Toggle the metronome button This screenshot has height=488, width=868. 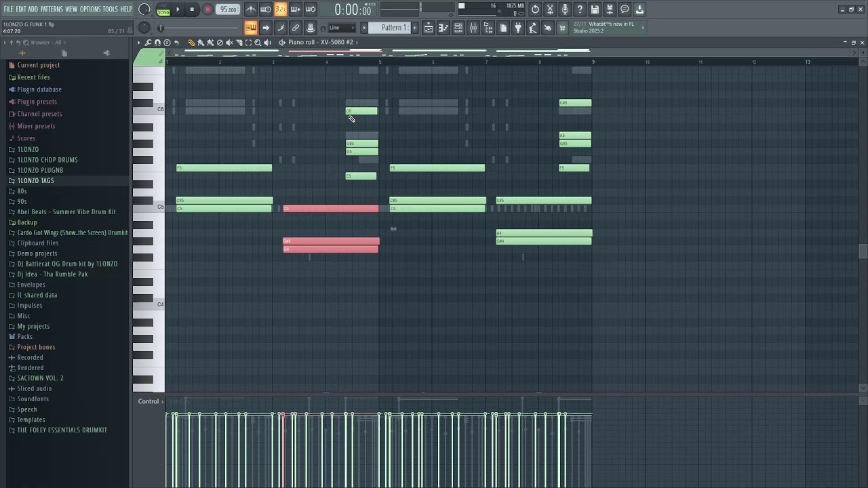coord(251,9)
